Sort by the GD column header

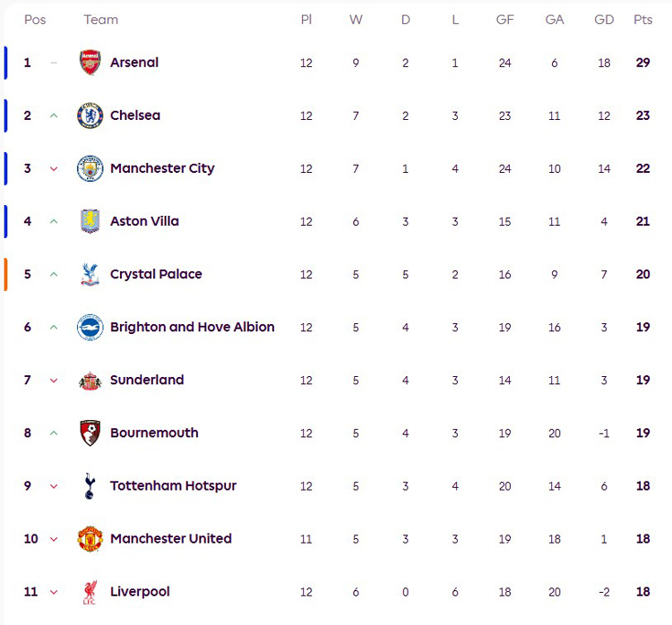[604, 20]
